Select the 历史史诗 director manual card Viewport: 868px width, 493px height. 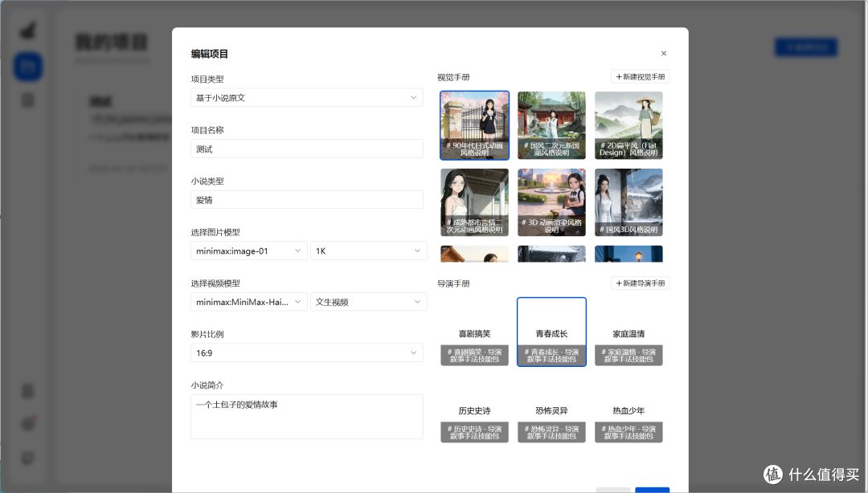point(474,409)
